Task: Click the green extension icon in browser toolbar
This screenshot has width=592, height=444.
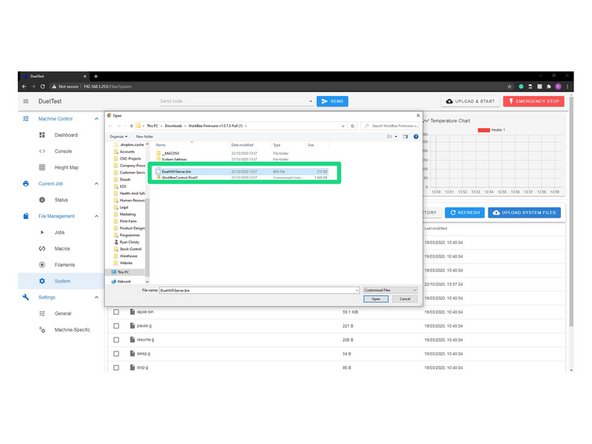Action: [x=521, y=86]
